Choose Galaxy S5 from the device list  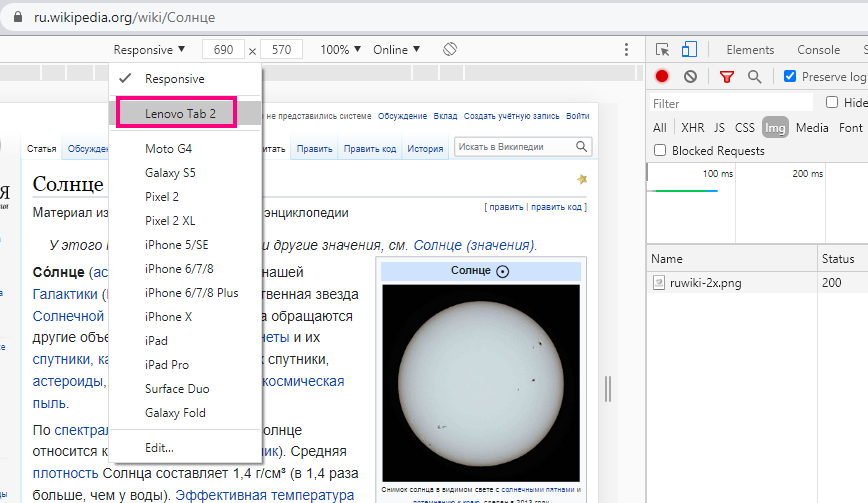[185, 173]
